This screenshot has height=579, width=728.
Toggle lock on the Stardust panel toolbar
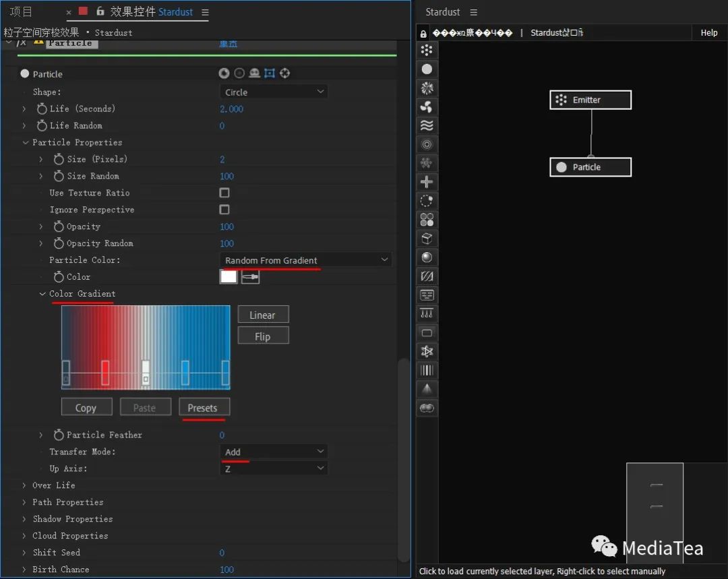point(423,34)
